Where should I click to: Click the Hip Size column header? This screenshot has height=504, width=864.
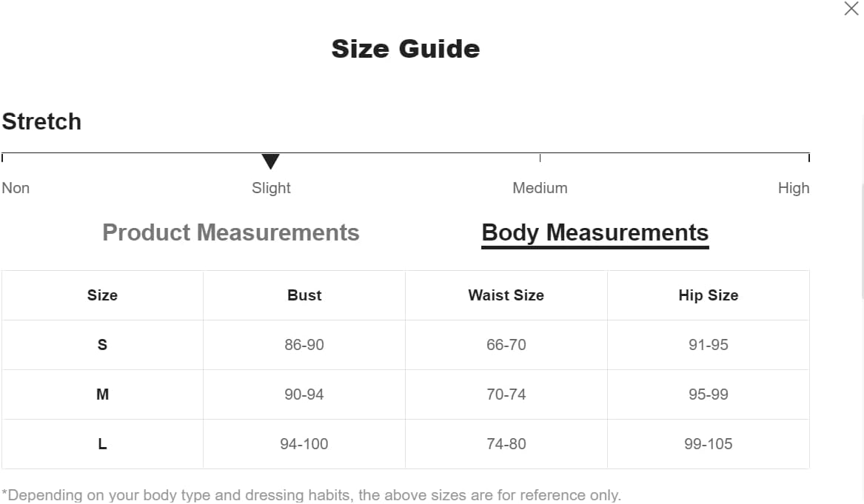[709, 295]
